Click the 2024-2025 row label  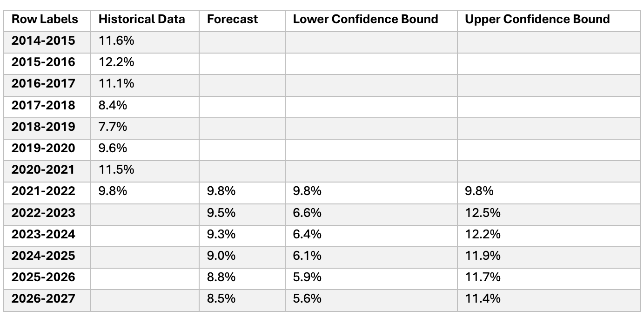(47, 256)
